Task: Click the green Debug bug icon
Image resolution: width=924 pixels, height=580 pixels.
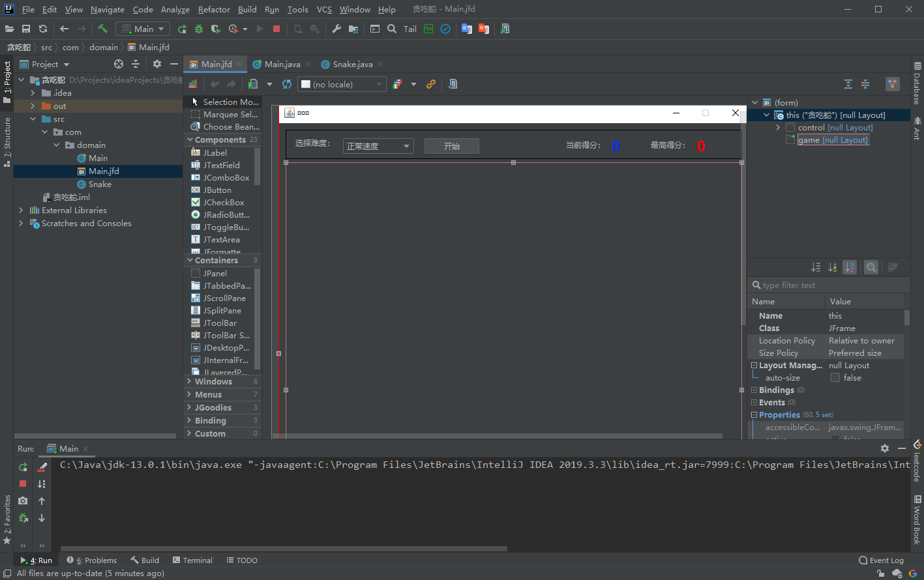Action: 199,29
